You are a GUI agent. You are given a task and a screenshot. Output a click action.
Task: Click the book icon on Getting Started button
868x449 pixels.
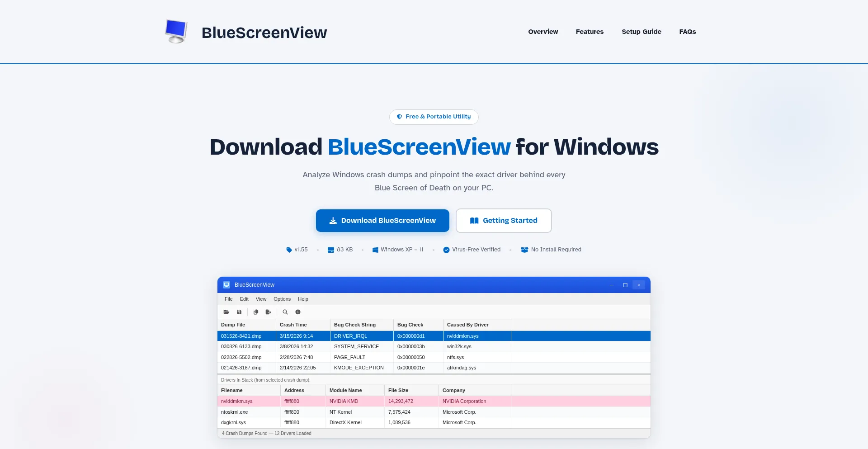[x=474, y=221]
